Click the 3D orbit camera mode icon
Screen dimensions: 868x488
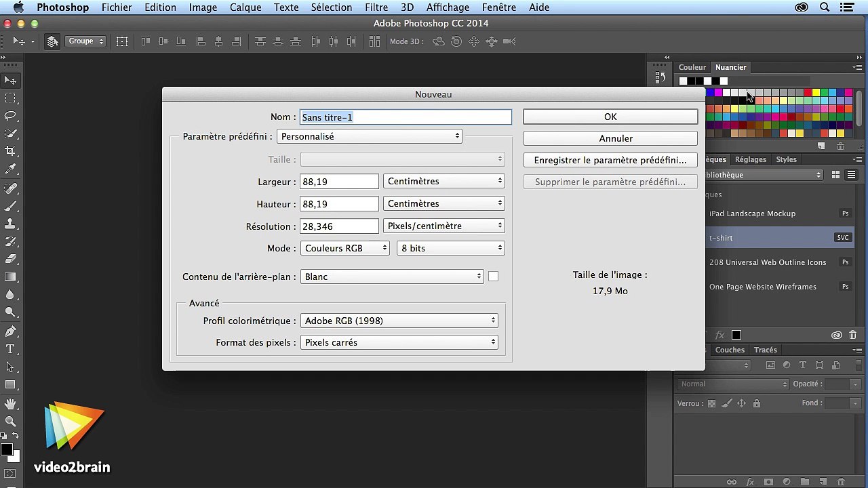(439, 41)
